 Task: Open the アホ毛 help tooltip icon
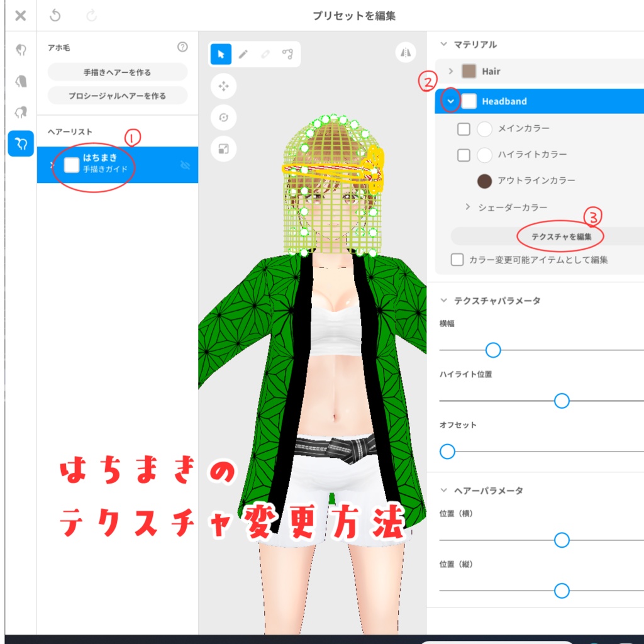[182, 46]
